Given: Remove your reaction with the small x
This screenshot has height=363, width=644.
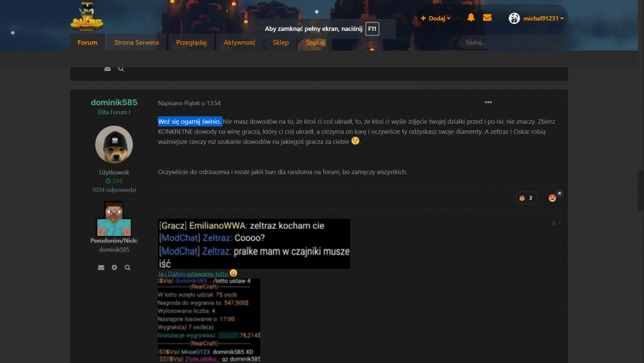Looking at the screenshot, I should click(560, 193).
